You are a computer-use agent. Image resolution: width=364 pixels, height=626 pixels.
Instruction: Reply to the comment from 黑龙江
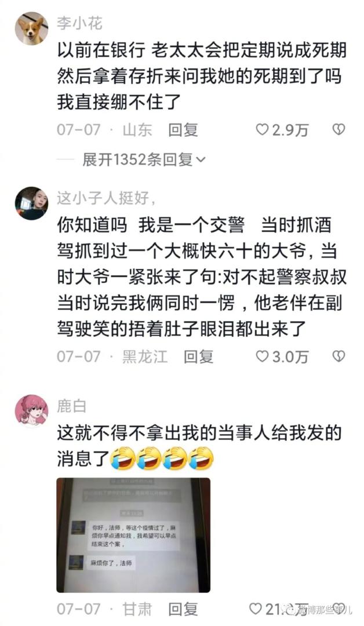(198, 357)
